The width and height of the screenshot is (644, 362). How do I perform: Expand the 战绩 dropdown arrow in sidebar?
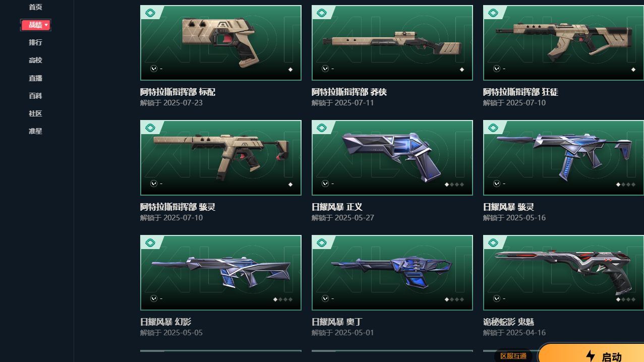[x=46, y=25]
